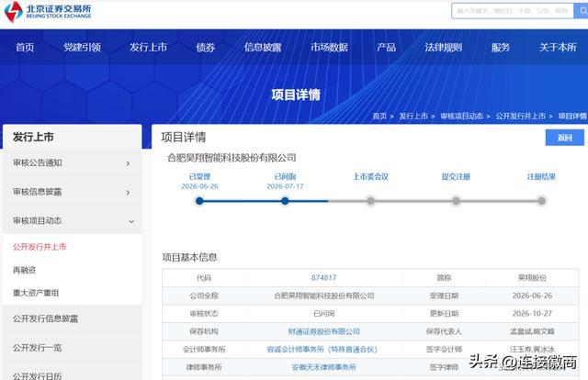
Task: Click 审核项目动态 in the breadcrumb
Action: point(461,117)
